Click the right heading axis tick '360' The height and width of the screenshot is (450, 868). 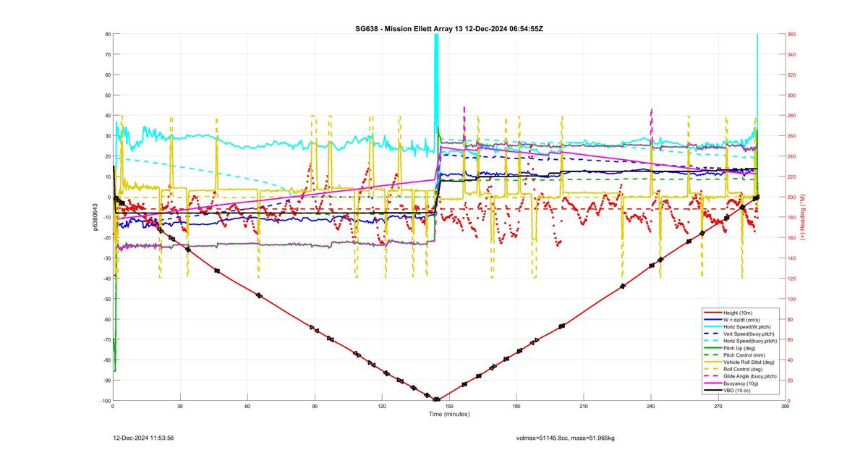(793, 34)
